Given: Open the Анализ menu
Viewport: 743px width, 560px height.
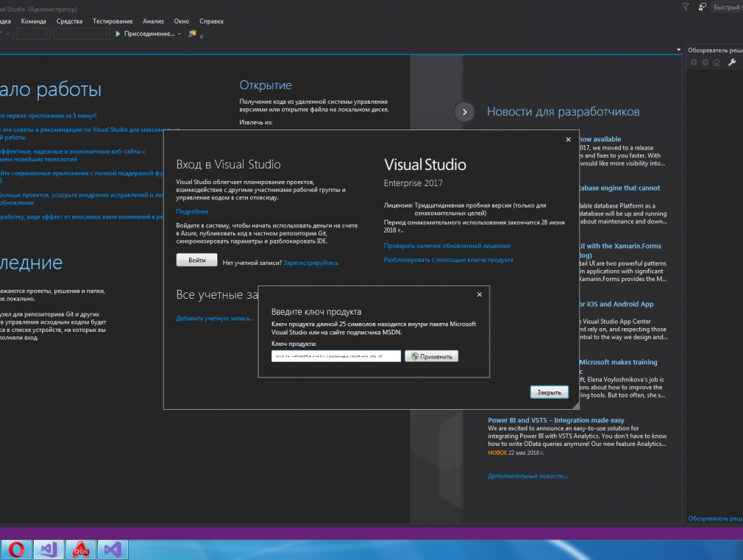Looking at the screenshot, I should point(154,21).
